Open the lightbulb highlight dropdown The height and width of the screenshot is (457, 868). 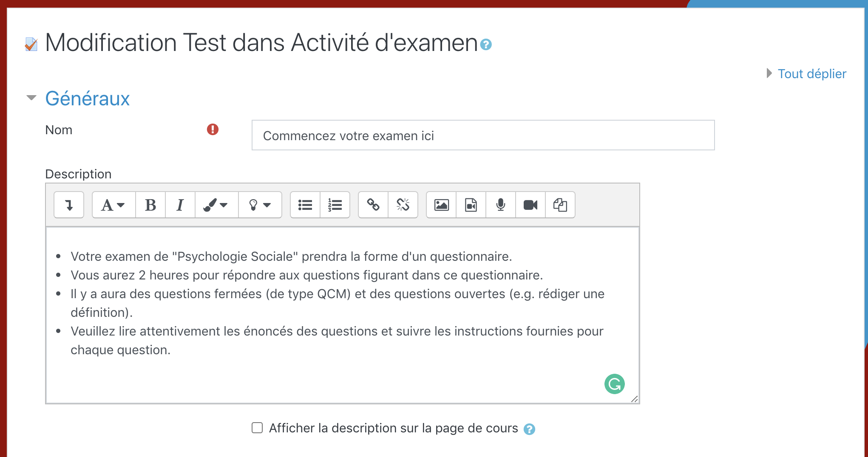point(260,205)
